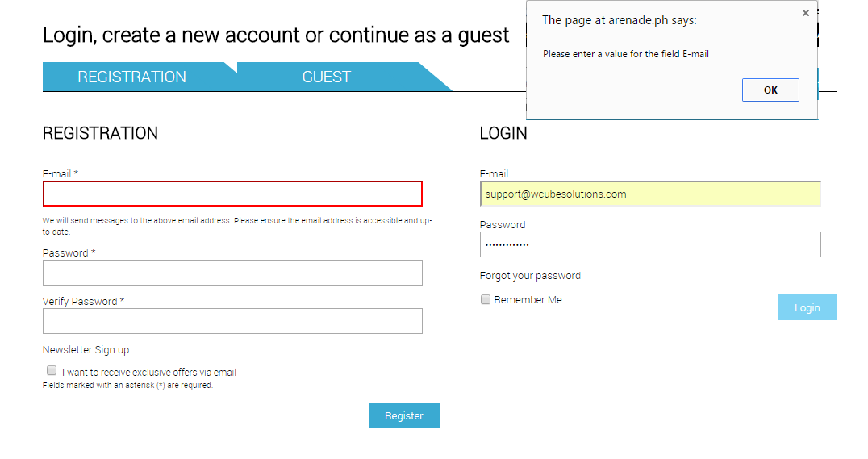Tick the Remember Me checkbox
This screenshot has width=868, height=459.
click(x=486, y=299)
